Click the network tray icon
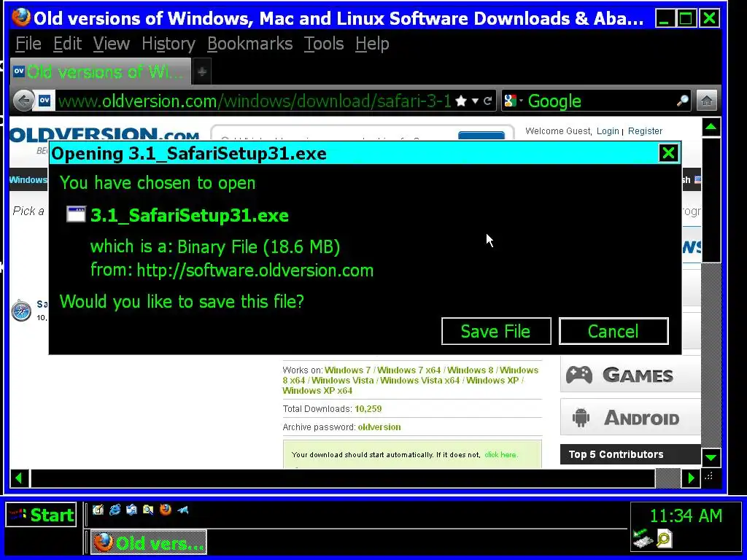Screen dimensions: 747x560 click(x=642, y=539)
